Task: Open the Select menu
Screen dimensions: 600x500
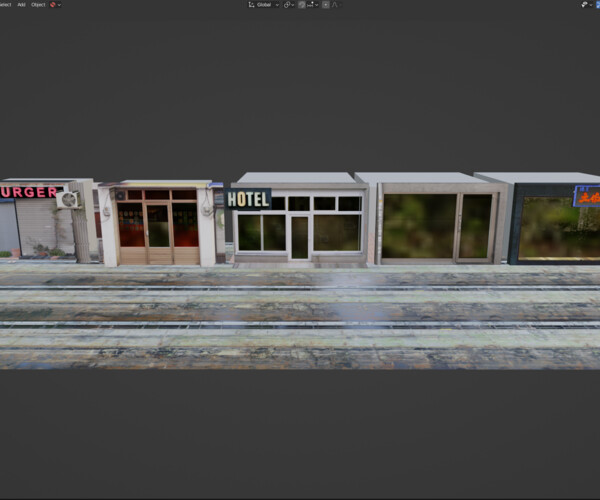Action: (x=5, y=5)
